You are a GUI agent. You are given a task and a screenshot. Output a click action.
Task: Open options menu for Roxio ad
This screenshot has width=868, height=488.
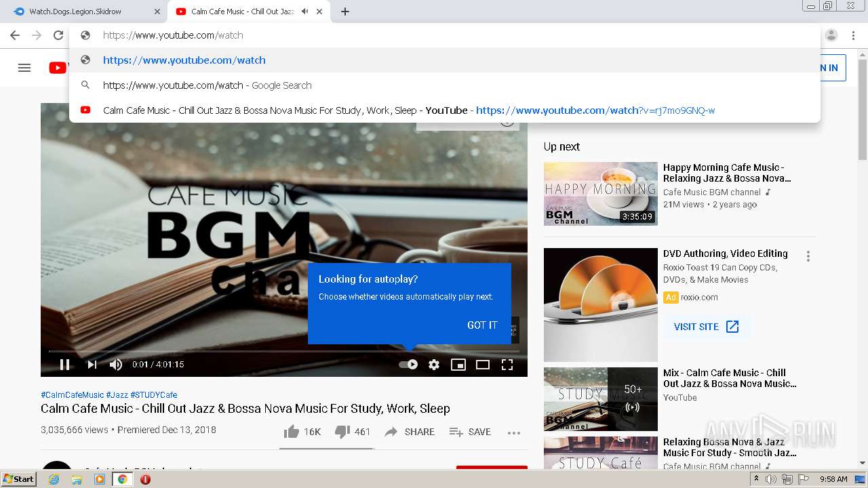coord(808,256)
